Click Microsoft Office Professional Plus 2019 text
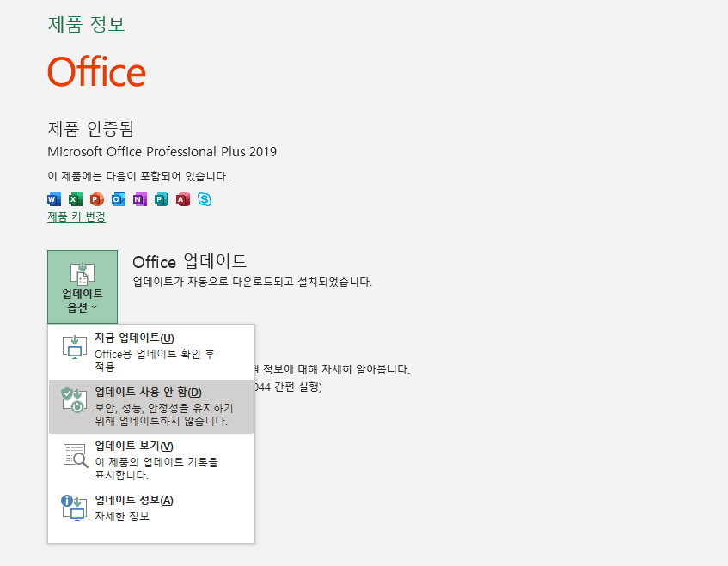 (x=162, y=152)
